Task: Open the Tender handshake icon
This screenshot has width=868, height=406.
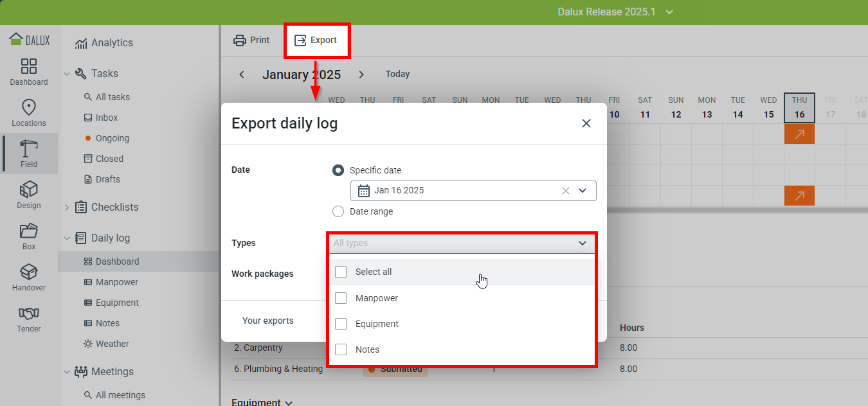Action: (x=28, y=319)
